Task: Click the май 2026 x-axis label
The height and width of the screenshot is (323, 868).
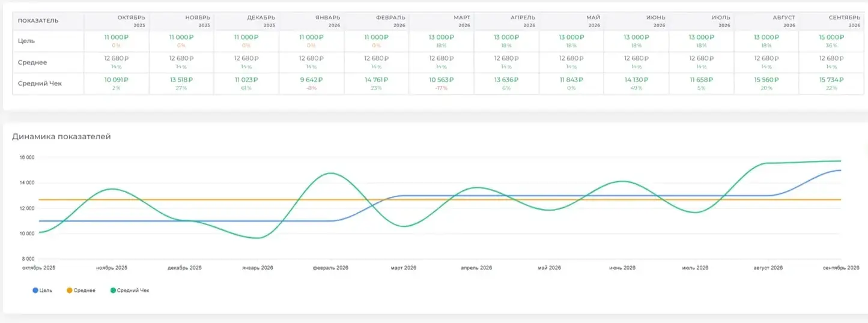Action: (x=550, y=268)
